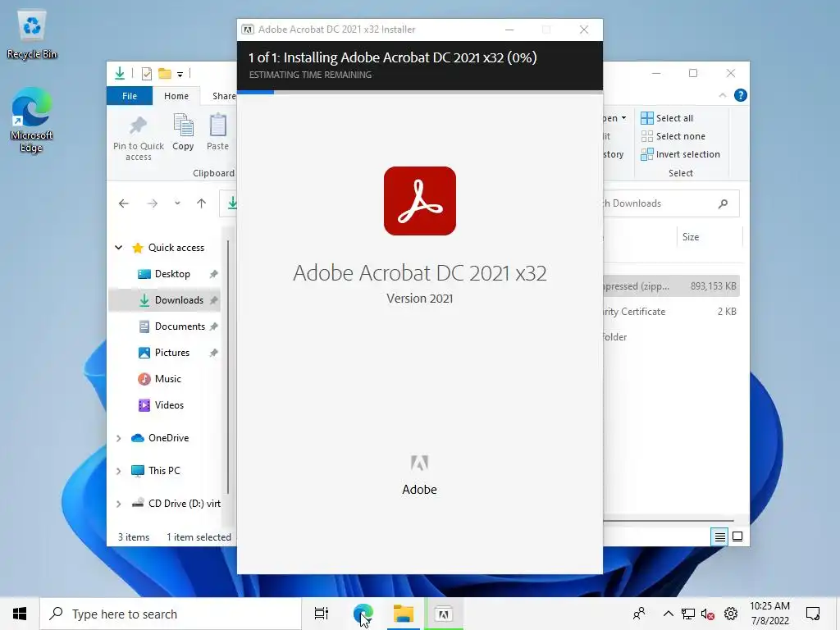This screenshot has width=840, height=630.
Task: Close the Acrobat installer window
Action: [x=584, y=30]
